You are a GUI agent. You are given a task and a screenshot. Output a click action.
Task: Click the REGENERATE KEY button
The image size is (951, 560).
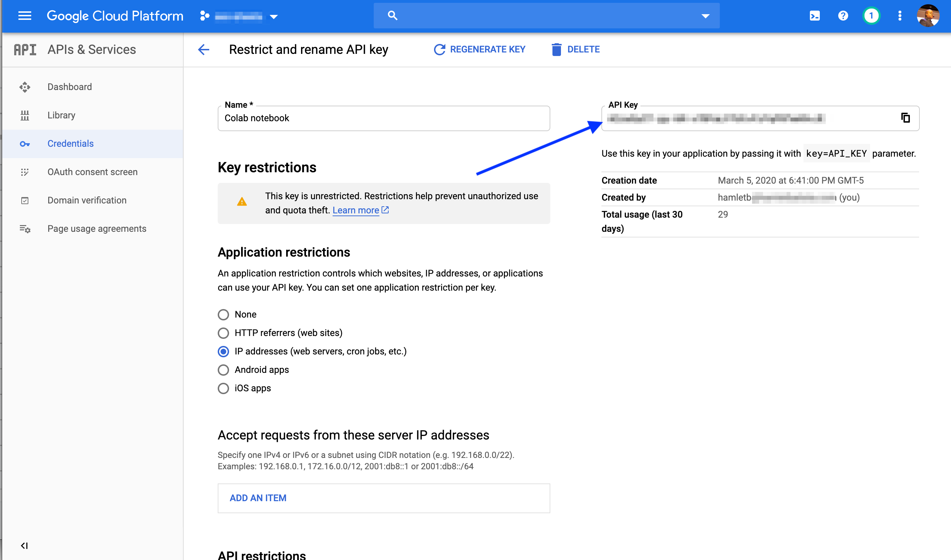point(479,49)
